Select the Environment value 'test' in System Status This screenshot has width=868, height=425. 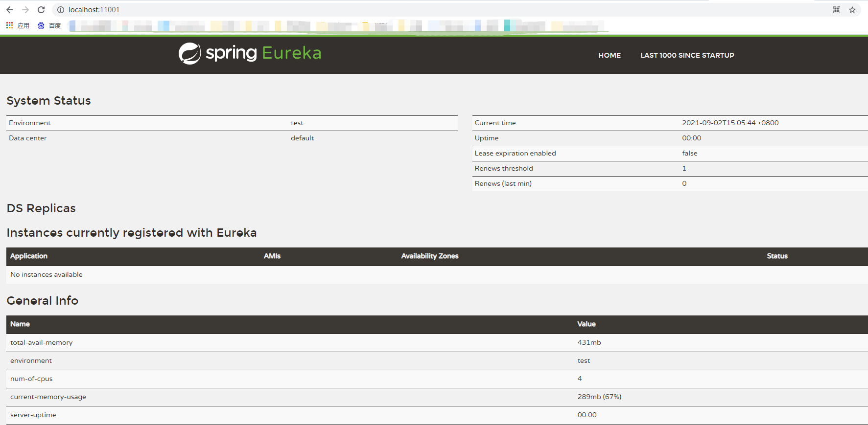pos(297,123)
